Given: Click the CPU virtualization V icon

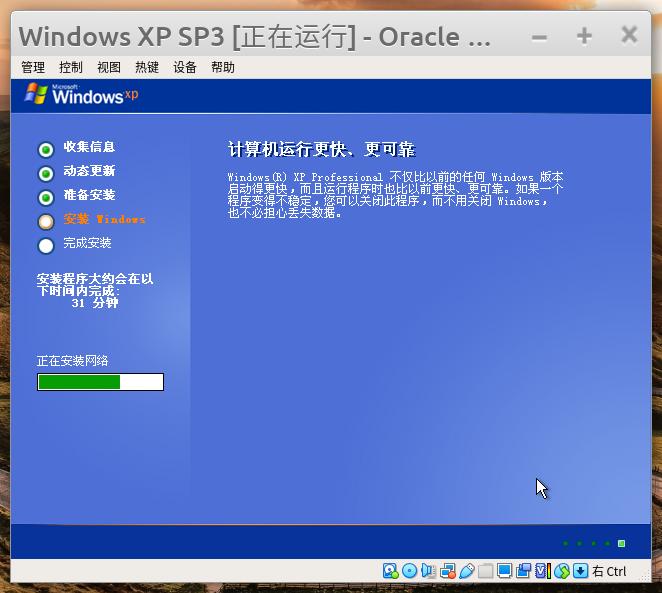Looking at the screenshot, I should (543, 571).
